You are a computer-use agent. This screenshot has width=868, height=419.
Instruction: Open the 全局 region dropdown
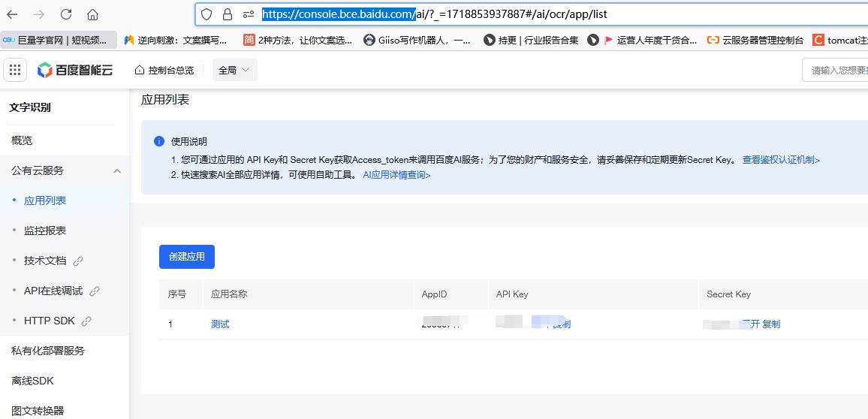point(234,70)
